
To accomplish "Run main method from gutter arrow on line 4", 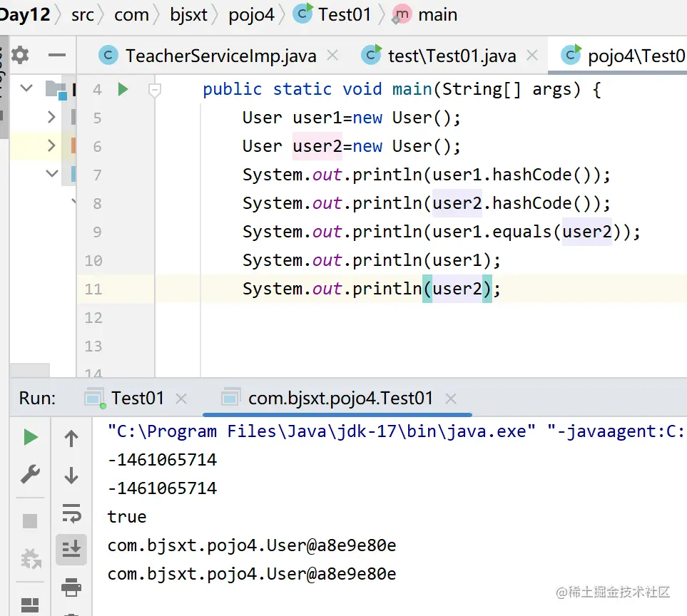I will tap(123, 89).
